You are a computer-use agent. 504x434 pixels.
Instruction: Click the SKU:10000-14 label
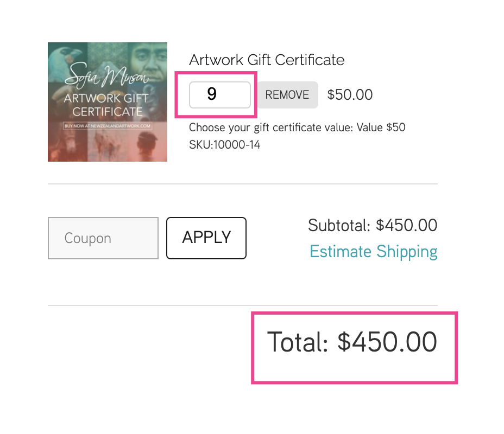224,145
